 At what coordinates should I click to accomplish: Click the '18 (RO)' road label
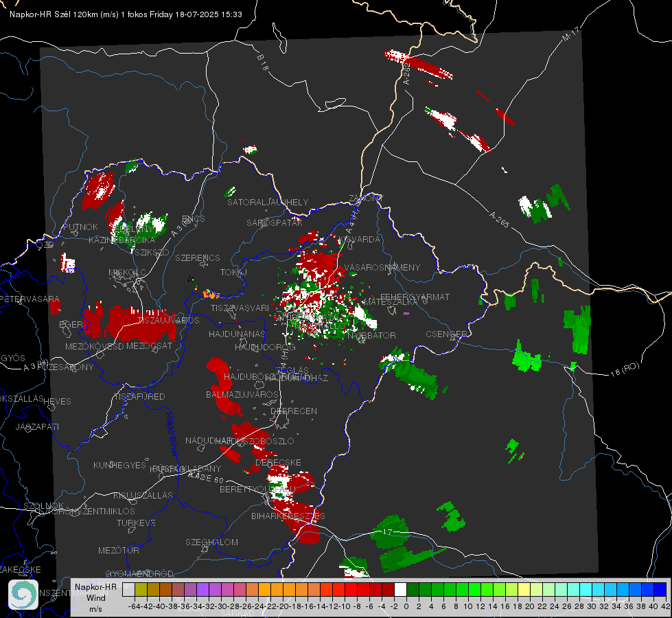(x=625, y=369)
